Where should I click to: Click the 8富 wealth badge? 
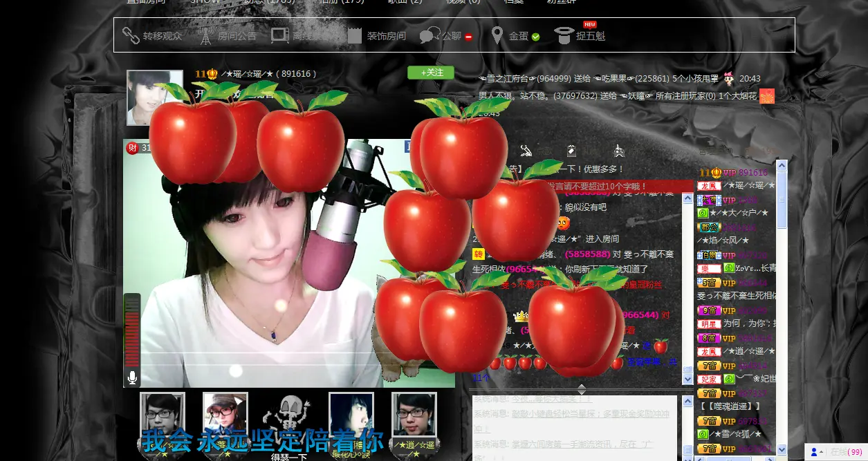point(709,338)
